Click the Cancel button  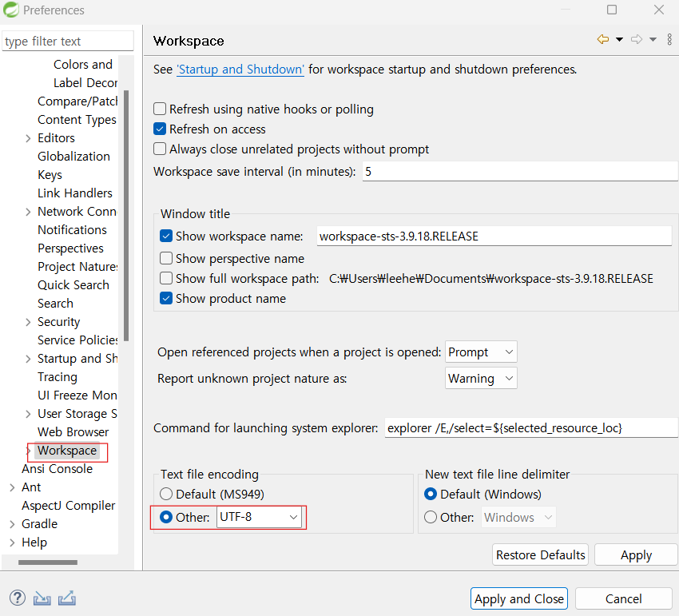click(x=623, y=598)
